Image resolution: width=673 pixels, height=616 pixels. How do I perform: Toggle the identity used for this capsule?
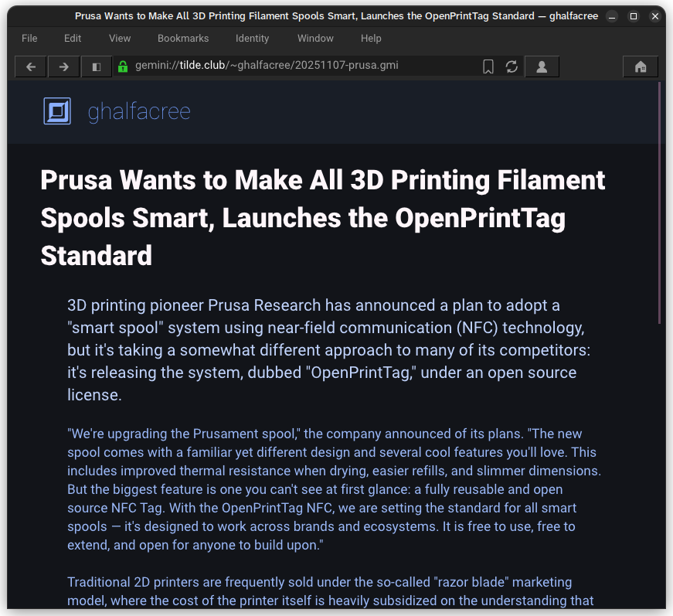(x=542, y=66)
